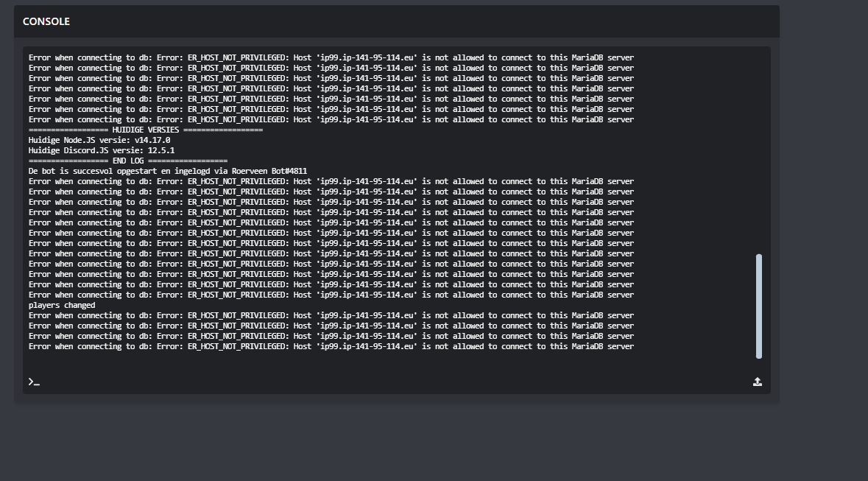Click the 'HUIDIGE VERSIES' header line

[x=145, y=130]
